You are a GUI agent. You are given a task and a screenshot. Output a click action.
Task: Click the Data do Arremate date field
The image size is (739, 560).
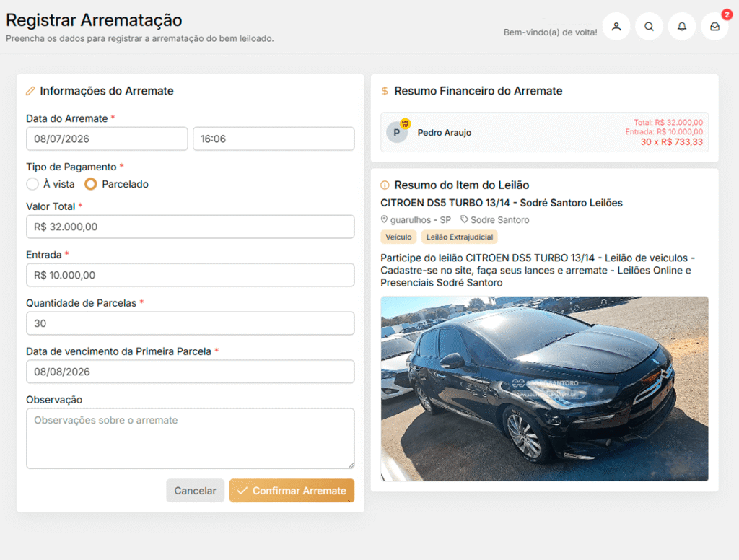pos(107,139)
